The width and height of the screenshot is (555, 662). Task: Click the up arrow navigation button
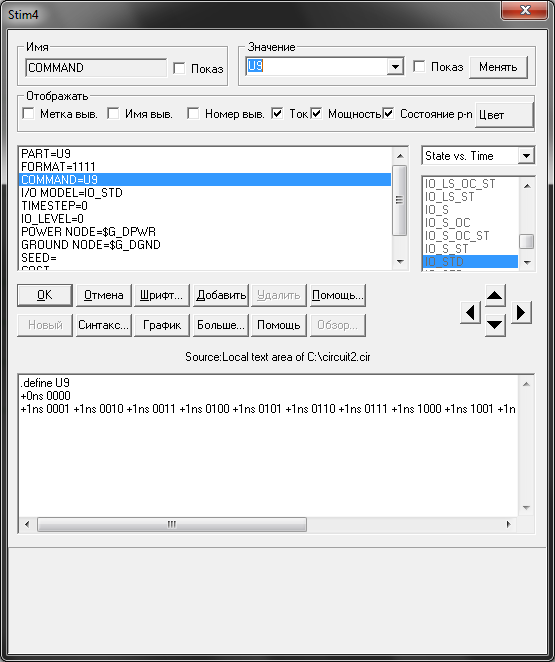point(495,296)
